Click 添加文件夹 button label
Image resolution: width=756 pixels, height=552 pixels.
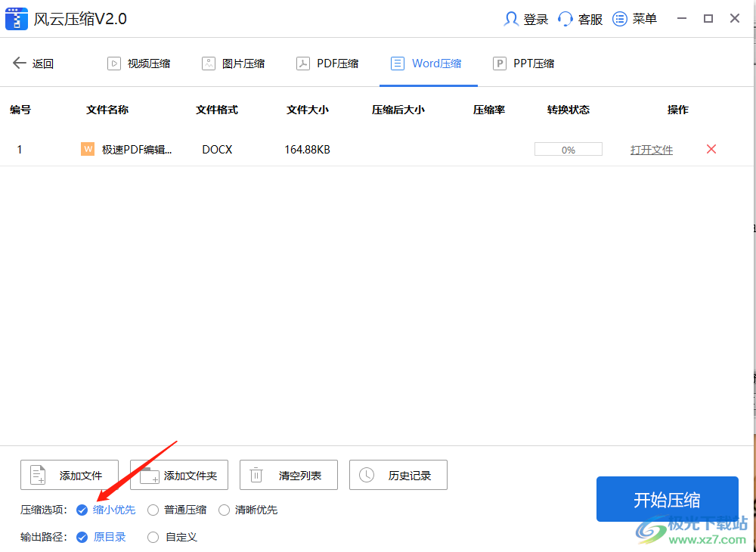click(x=191, y=476)
